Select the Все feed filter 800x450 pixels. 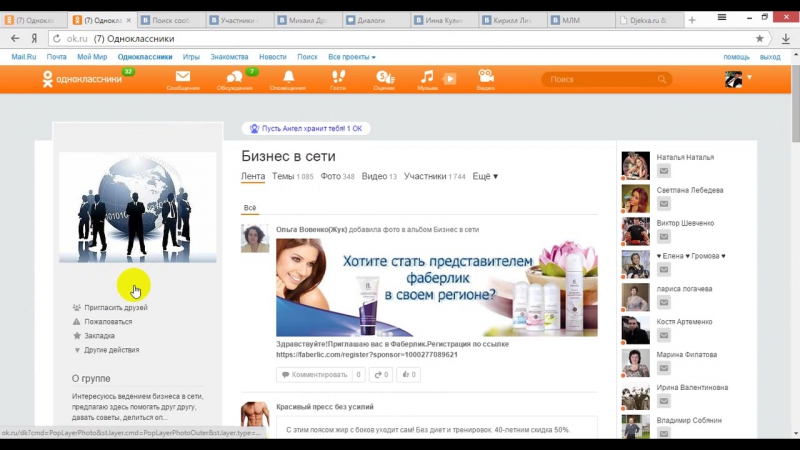[x=250, y=208]
